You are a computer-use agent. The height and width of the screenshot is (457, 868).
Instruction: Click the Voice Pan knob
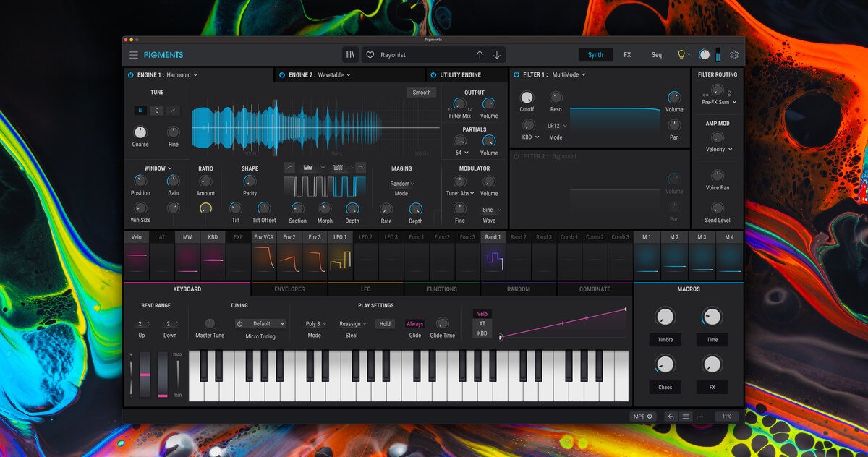click(x=717, y=176)
